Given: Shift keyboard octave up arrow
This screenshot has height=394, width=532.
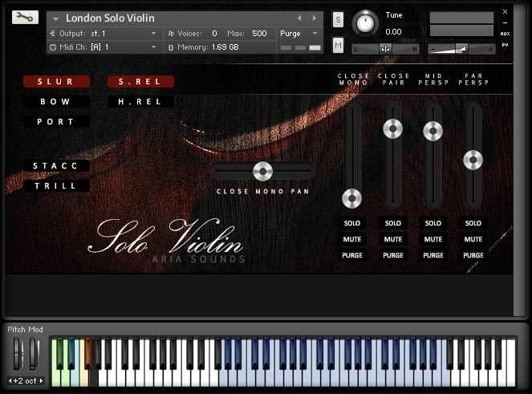Looking at the screenshot, I should pyautogui.click(x=42, y=381).
